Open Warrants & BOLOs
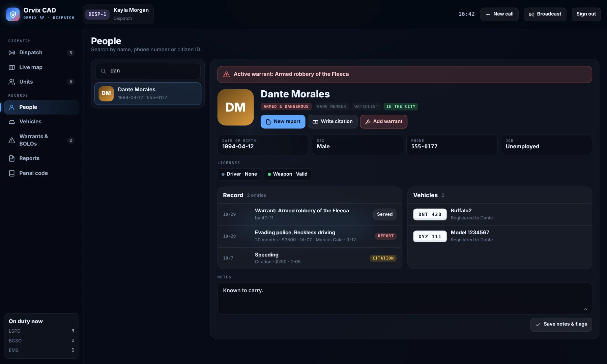607x364 pixels. pyautogui.click(x=41, y=140)
